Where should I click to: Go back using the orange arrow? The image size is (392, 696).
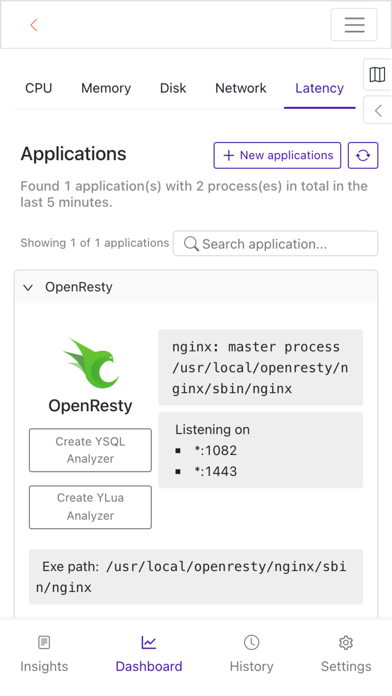pos(34,25)
